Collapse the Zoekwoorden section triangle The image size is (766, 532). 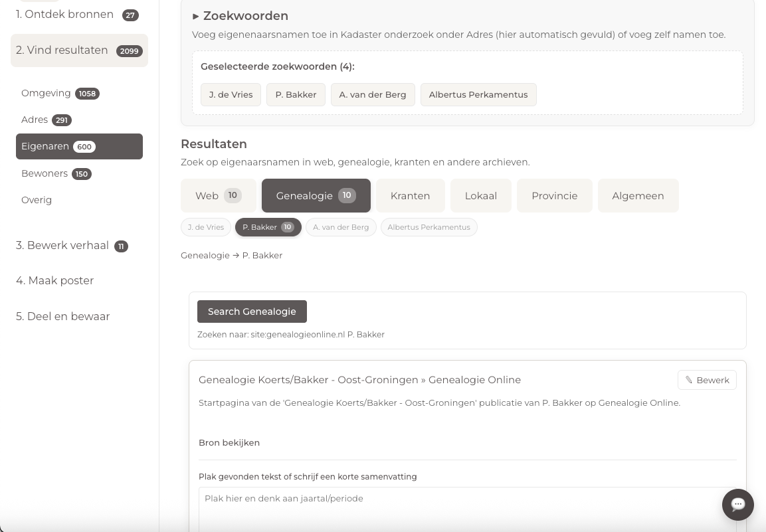[x=196, y=16]
